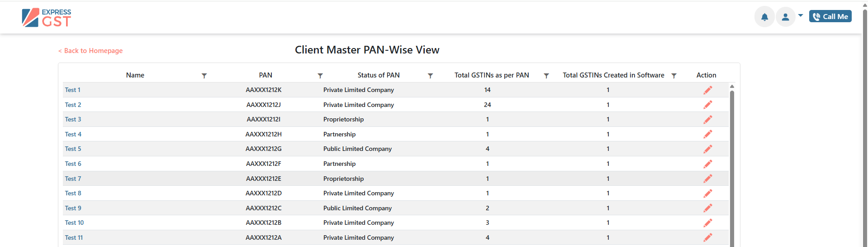Click the edit pencil for Test 11
Screen dimensions: 868x247
[708, 237]
